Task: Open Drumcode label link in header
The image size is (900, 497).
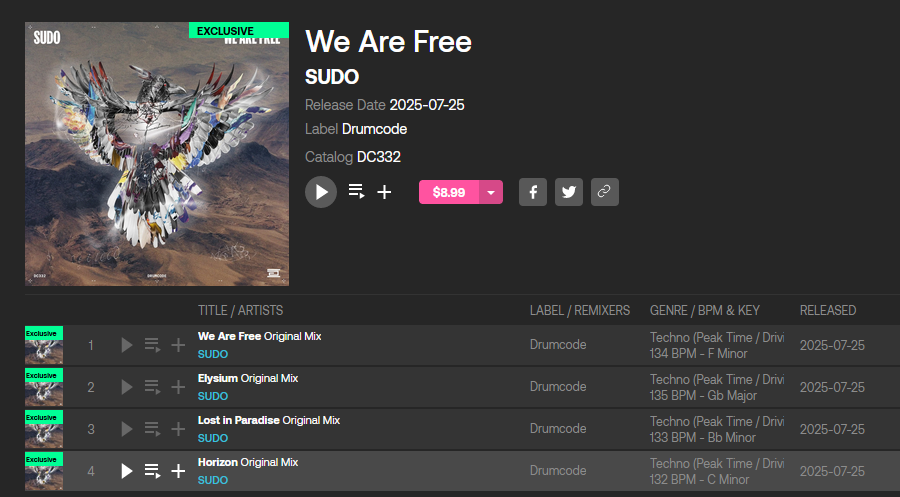Action: pyautogui.click(x=374, y=129)
